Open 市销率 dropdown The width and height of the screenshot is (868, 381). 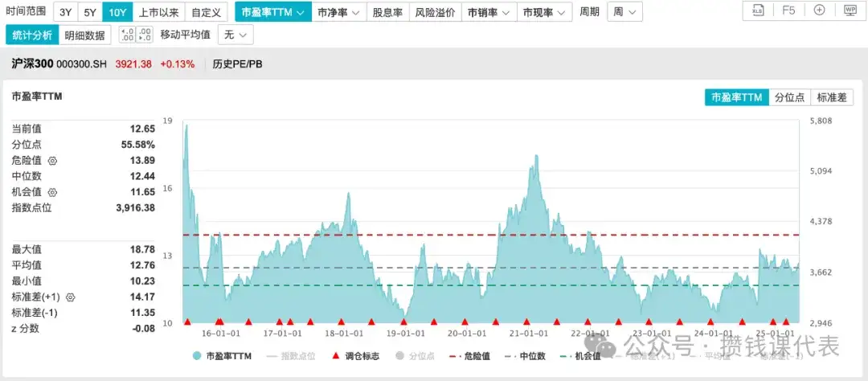[489, 11]
